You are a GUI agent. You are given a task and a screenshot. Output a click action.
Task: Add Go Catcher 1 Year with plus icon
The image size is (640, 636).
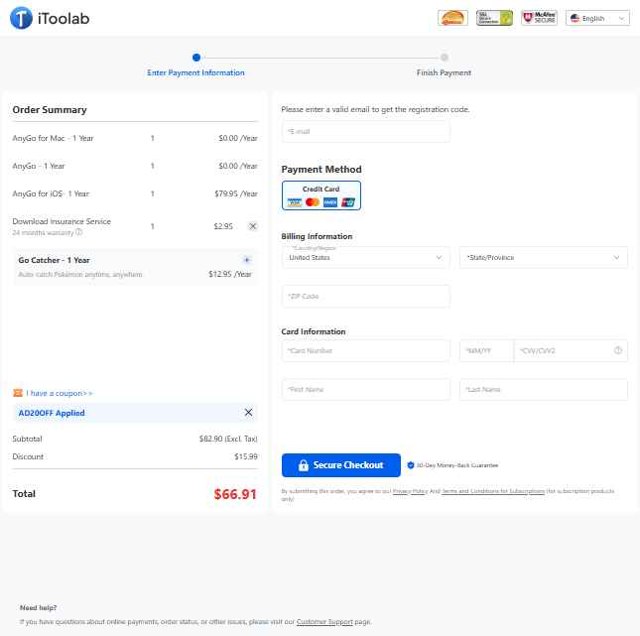(247, 260)
